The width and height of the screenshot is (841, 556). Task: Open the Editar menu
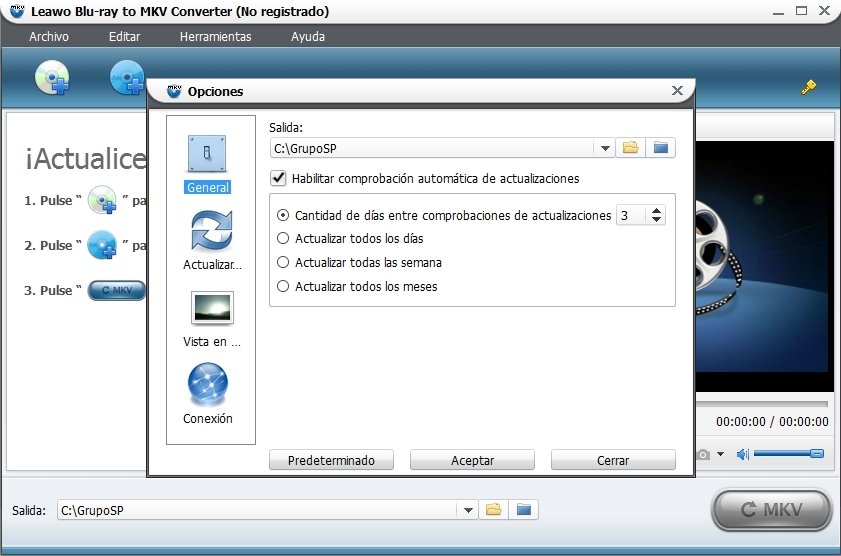[x=124, y=36]
